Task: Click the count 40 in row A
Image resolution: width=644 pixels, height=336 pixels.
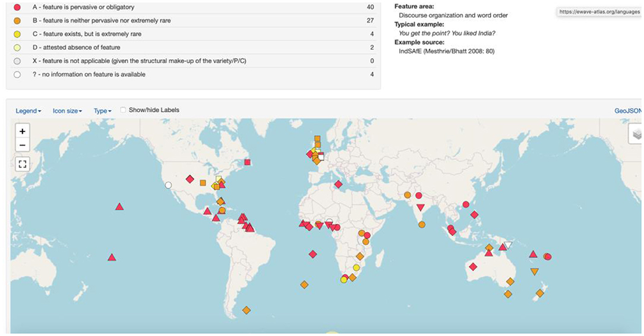Action: [x=371, y=7]
